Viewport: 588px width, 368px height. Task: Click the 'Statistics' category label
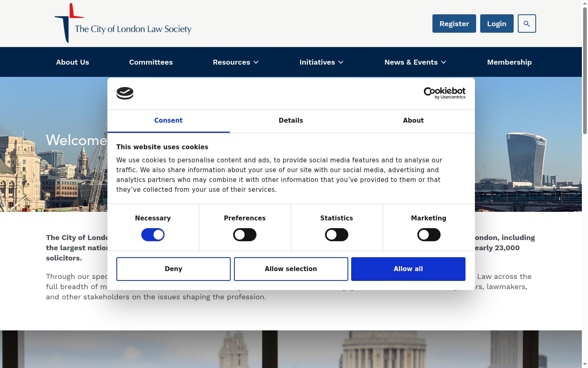[x=336, y=218]
